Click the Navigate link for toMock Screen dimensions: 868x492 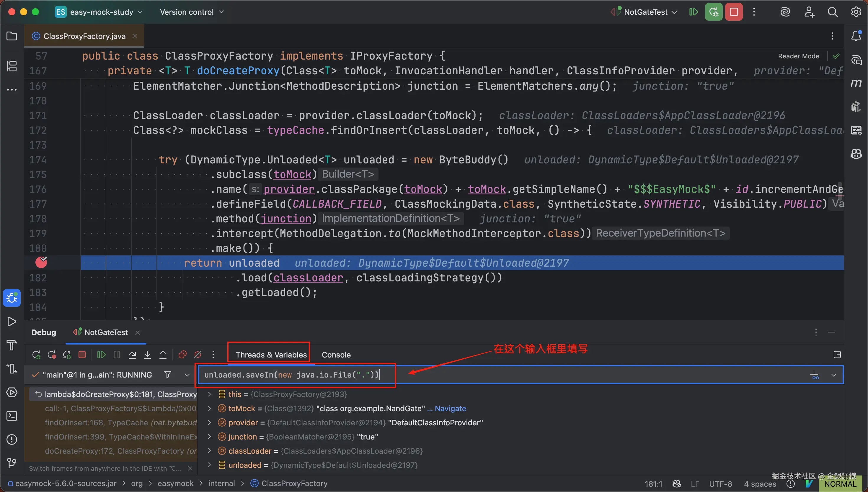[450, 408]
